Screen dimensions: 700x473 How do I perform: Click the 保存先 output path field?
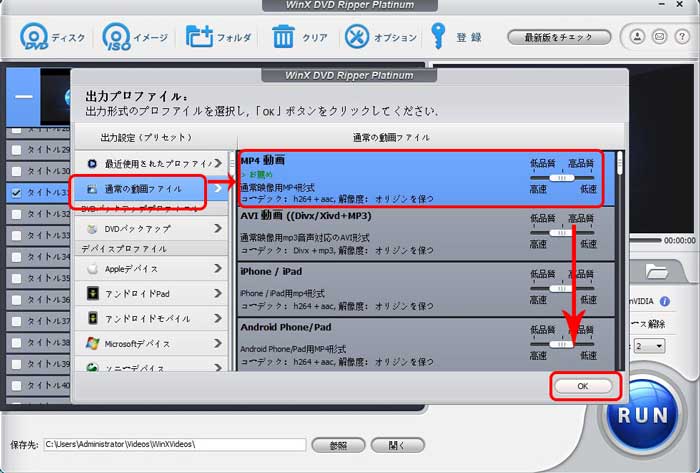click(x=175, y=444)
